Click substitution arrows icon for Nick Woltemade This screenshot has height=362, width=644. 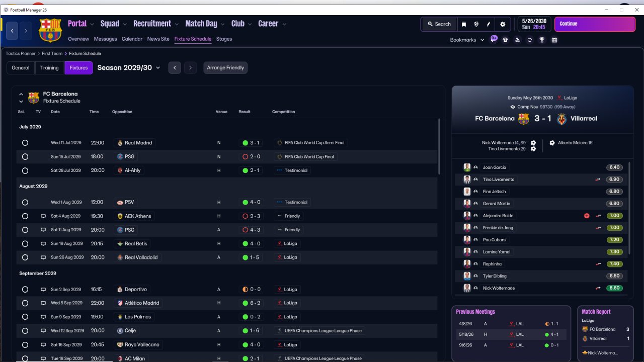pos(598,288)
